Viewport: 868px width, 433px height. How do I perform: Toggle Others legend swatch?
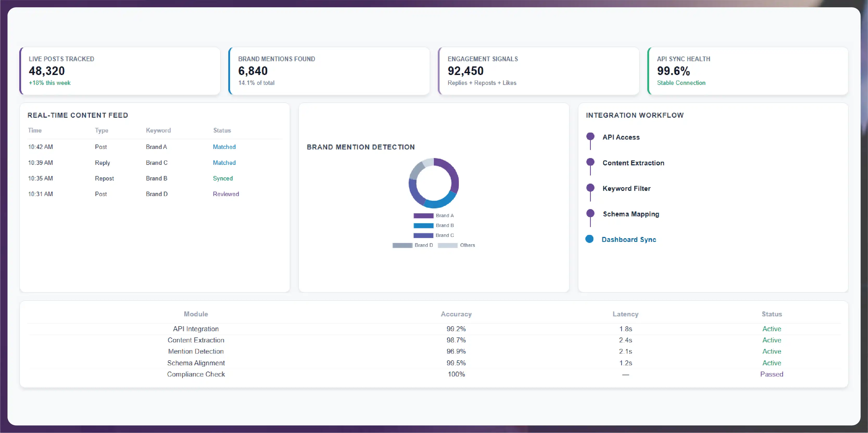[x=447, y=245]
